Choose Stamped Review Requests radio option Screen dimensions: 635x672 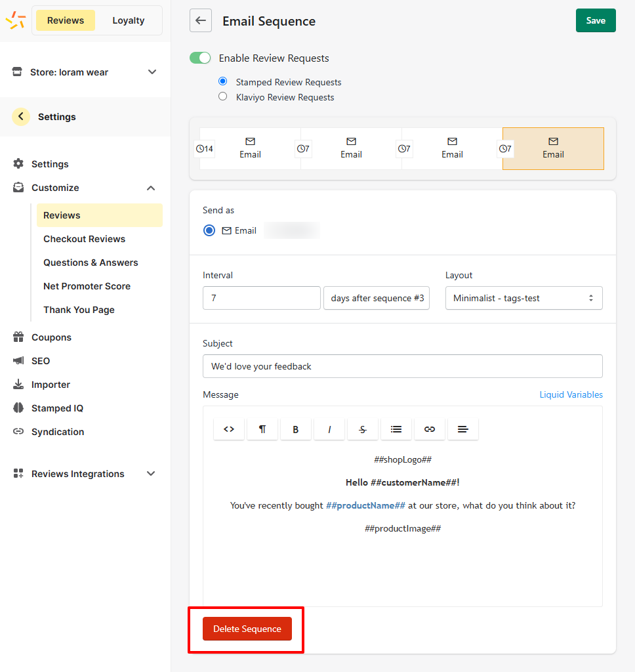[x=223, y=81]
